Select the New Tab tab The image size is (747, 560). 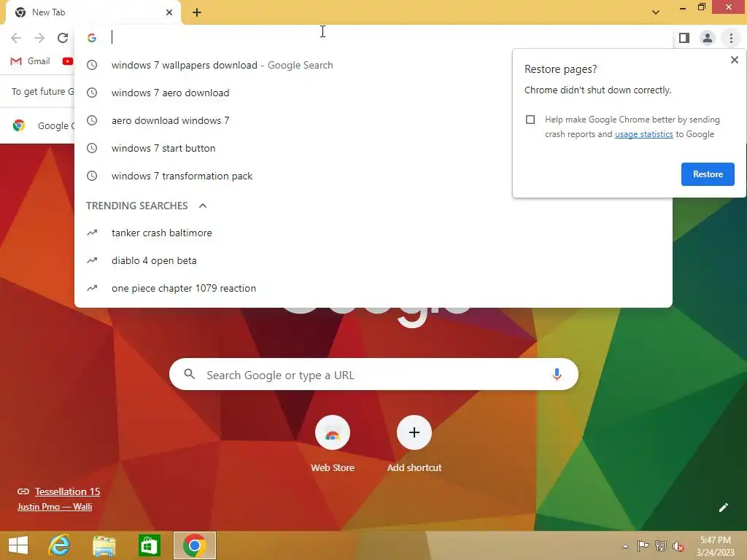coord(93,12)
